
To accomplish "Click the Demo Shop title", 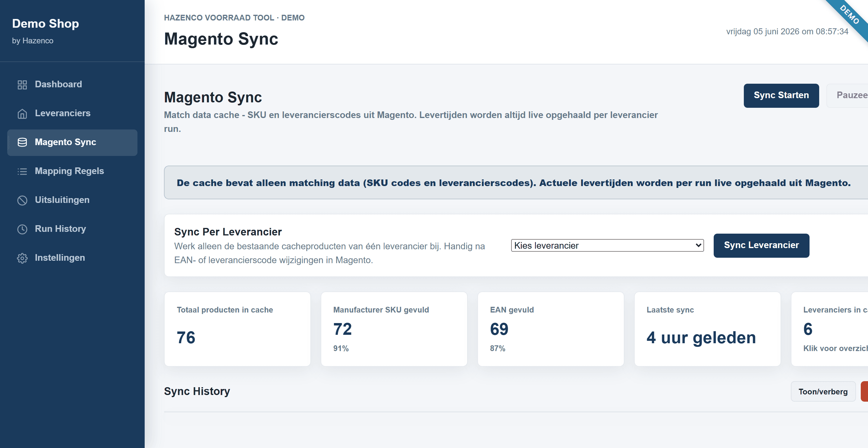I will click(x=46, y=23).
